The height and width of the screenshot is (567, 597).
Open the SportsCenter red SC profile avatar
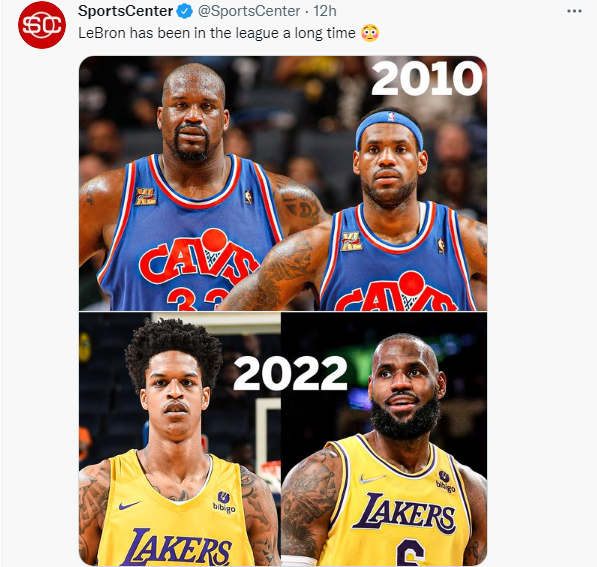click(42, 25)
